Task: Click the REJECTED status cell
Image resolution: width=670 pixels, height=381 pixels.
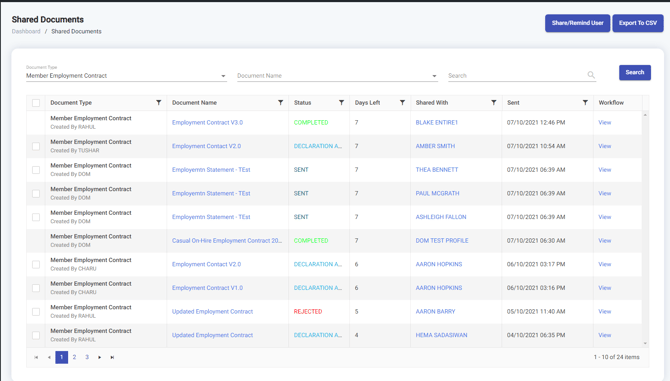Action: (x=308, y=311)
